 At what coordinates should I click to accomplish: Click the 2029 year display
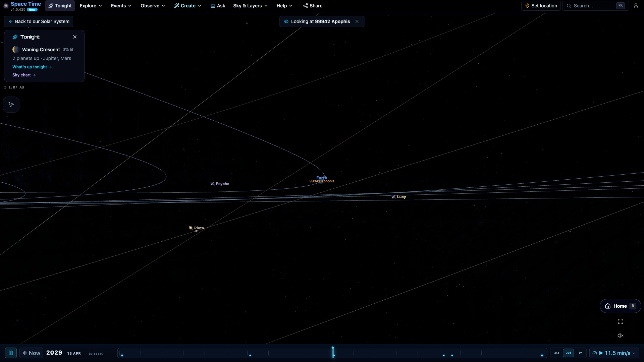coord(54,353)
